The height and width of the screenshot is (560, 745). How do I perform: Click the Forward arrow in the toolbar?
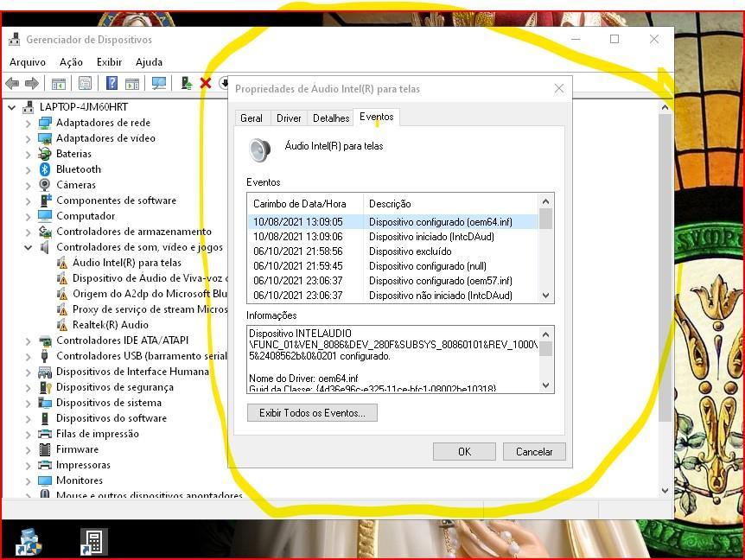31,84
